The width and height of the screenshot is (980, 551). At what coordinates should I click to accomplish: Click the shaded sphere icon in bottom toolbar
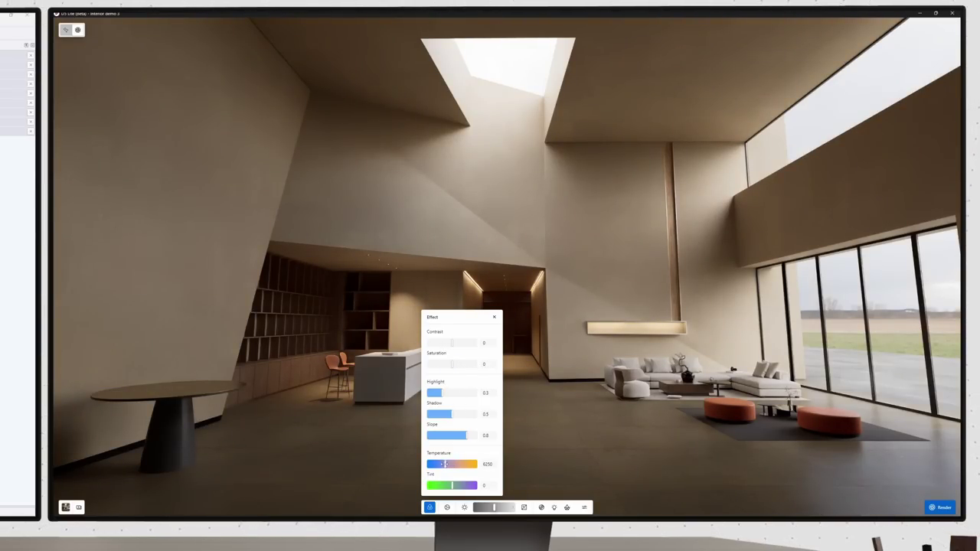tap(541, 507)
